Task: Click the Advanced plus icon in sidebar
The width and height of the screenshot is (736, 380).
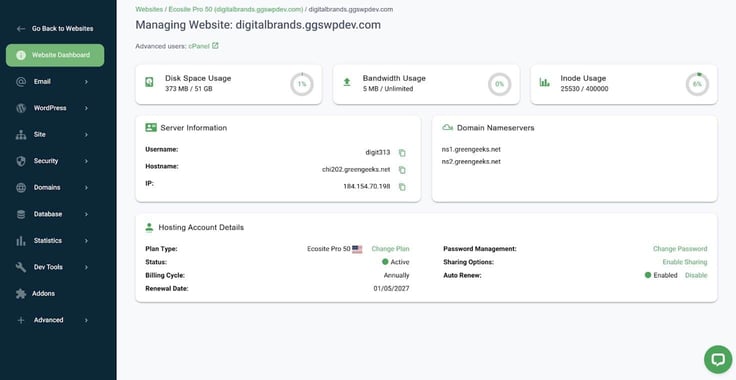Action: coord(21,320)
